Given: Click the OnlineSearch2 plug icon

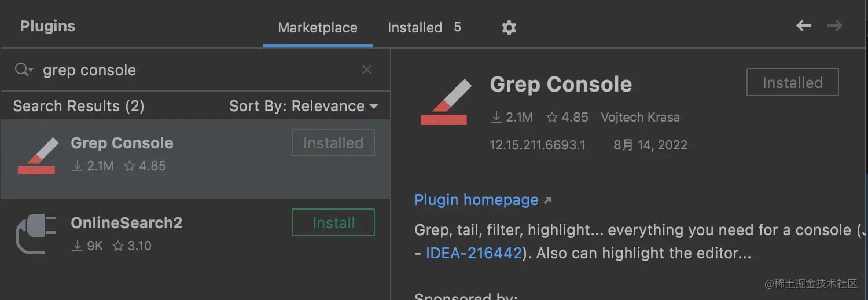Looking at the screenshot, I should (36, 234).
